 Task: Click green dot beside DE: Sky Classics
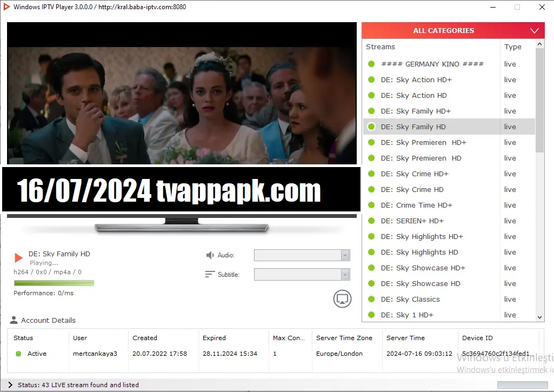coord(371,299)
